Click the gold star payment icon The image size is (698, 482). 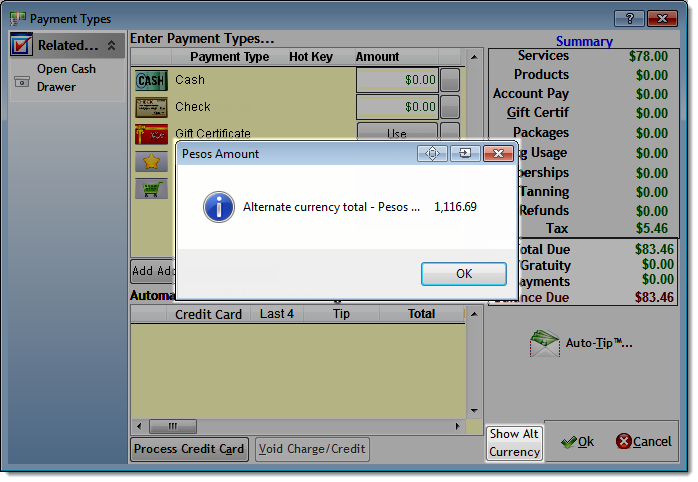coord(151,161)
